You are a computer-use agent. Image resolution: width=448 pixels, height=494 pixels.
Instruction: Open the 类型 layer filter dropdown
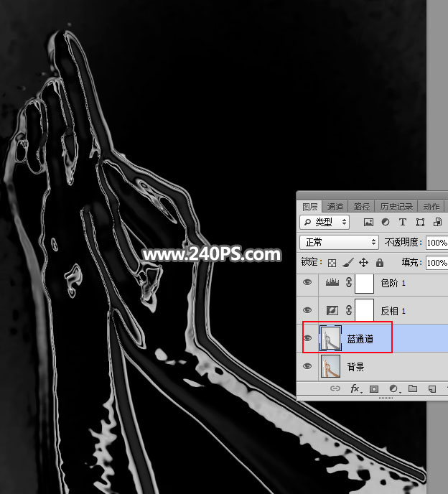[x=325, y=223]
